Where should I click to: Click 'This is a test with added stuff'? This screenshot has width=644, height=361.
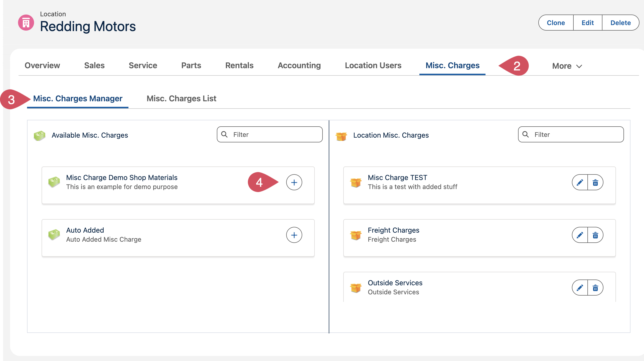412,187
